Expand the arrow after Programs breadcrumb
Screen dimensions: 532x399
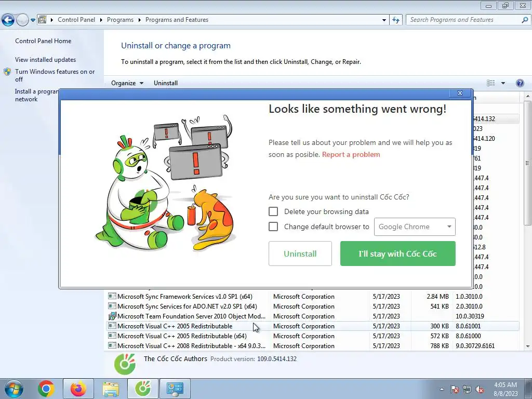click(x=139, y=20)
